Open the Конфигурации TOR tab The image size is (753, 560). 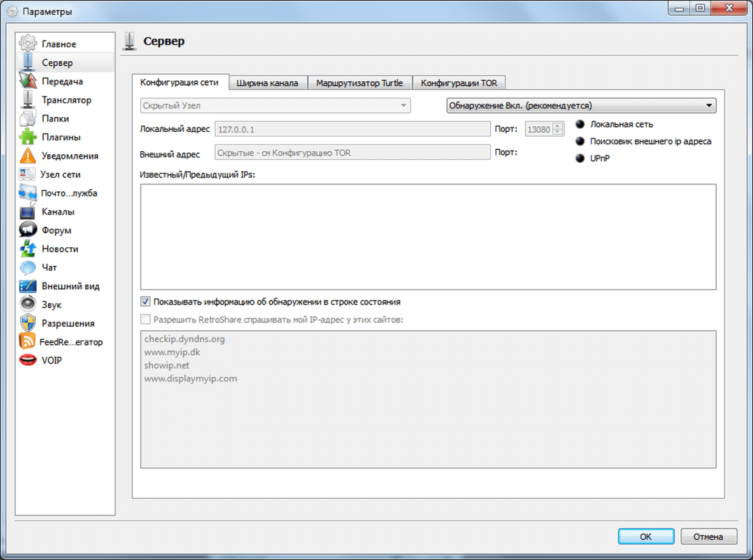(458, 83)
